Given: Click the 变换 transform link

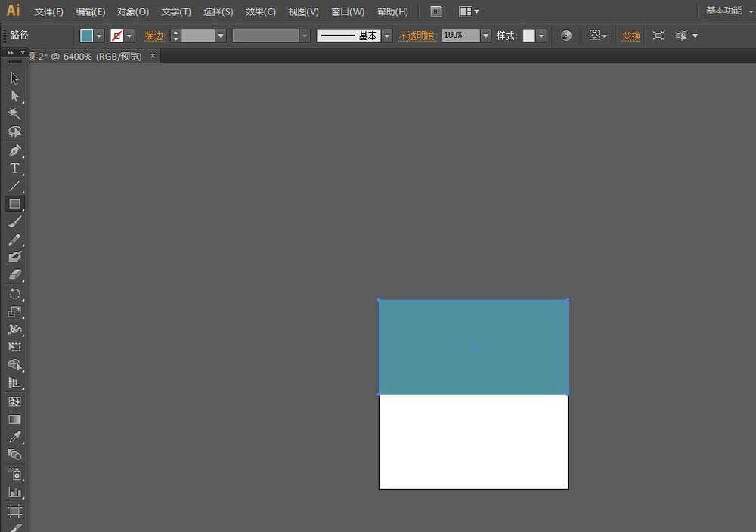Looking at the screenshot, I should point(631,36).
